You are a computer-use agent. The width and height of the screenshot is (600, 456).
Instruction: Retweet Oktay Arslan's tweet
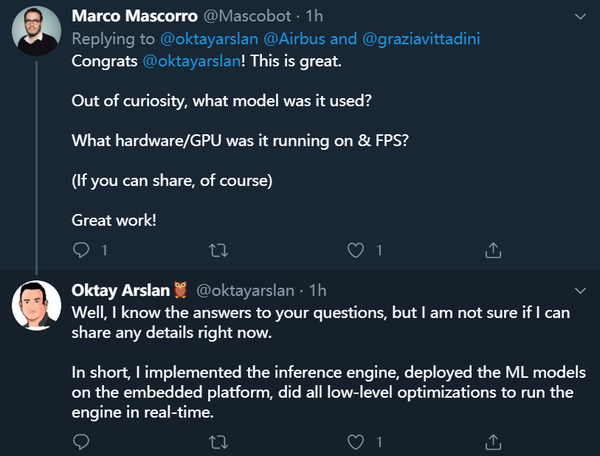click(x=218, y=442)
